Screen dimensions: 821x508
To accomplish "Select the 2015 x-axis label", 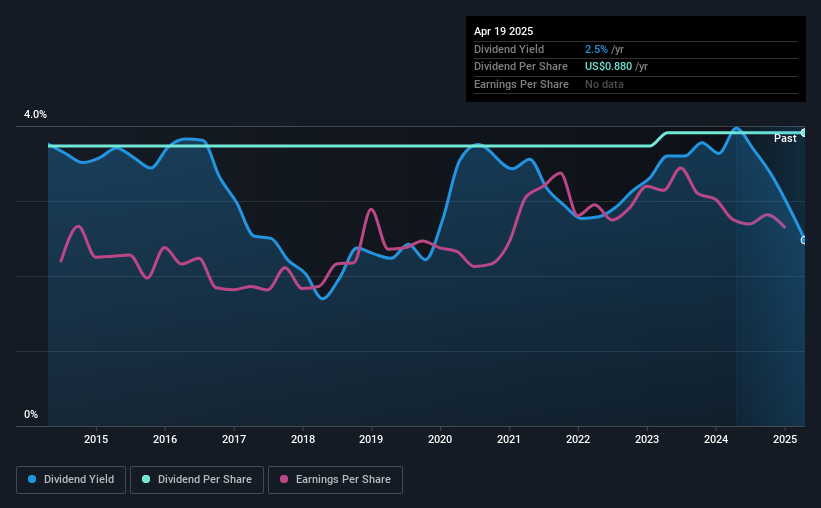I will (96, 439).
